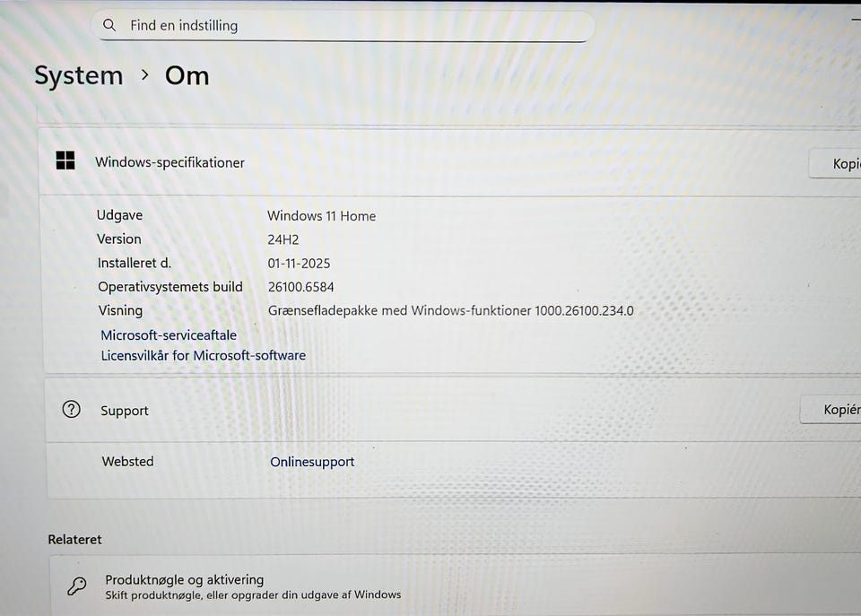
Task: Click the search magnifier icon
Action: [x=109, y=25]
